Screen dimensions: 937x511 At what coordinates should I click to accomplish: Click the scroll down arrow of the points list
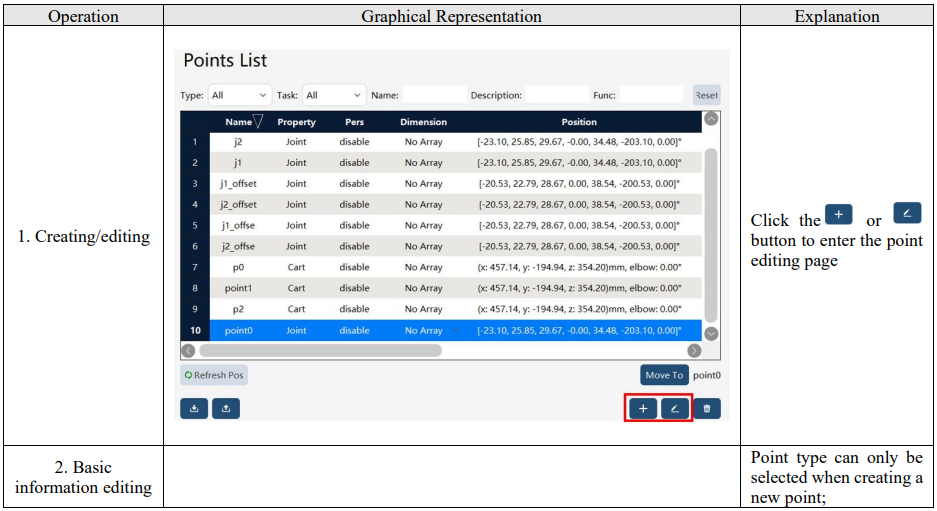pyautogui.click(x=711, y=333)
